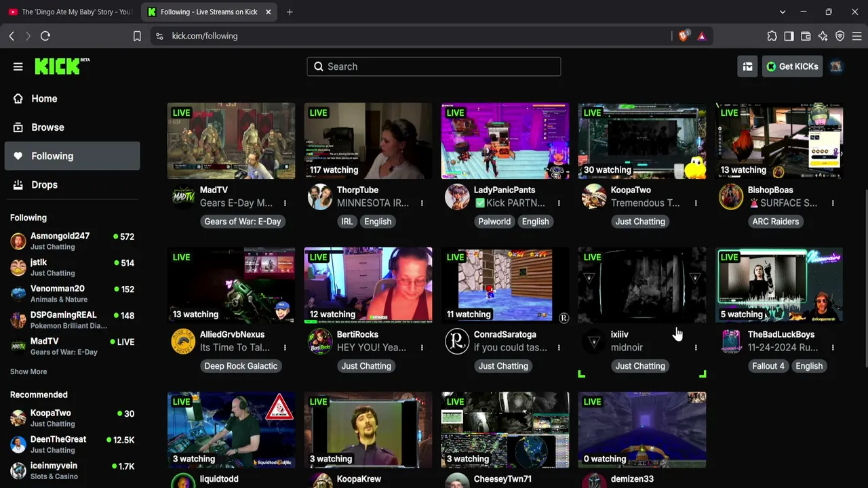Viewport: 868px width, 488px height.
Task: Click the Get KICKs button
Action: point(792,66)
